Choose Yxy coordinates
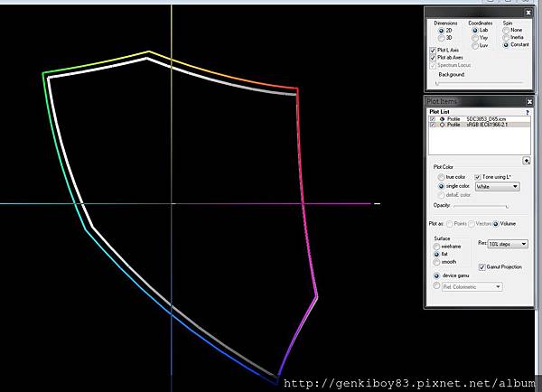Screen dimensions: 542x392 point(475,38)
